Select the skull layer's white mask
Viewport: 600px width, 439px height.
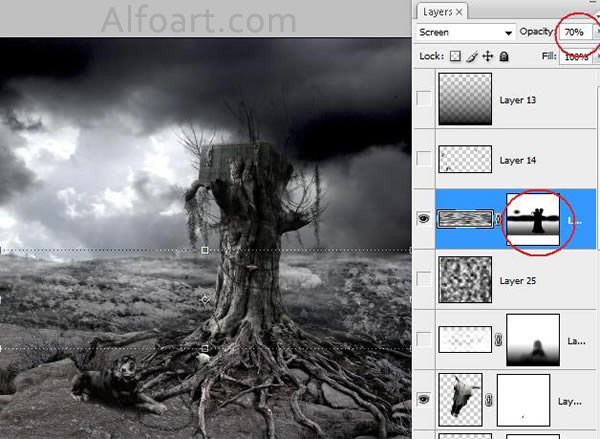523,400
